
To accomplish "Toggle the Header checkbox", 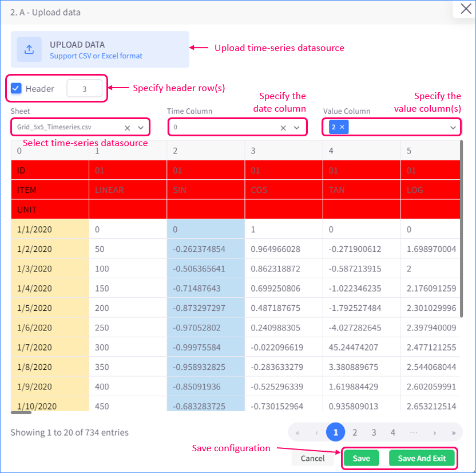I will coord(16,88).
